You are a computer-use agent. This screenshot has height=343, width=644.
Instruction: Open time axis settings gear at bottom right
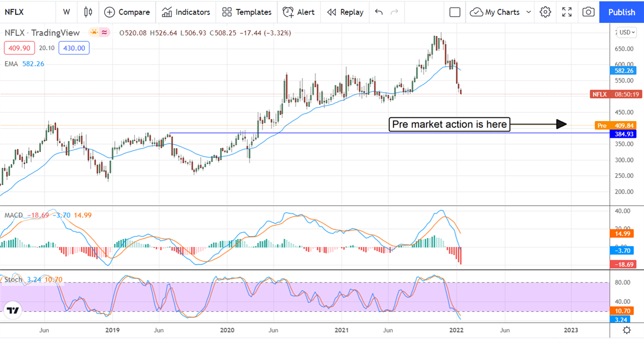click(626, 330)
